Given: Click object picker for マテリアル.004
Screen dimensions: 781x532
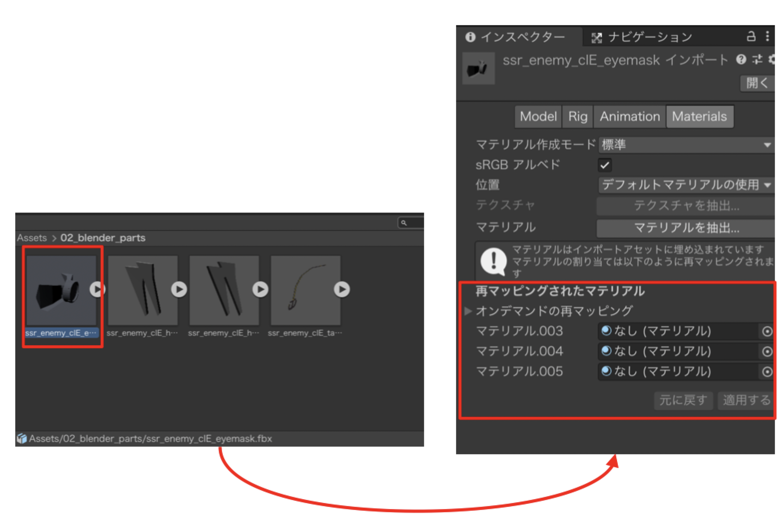Looking at the screenshot, I should 767,351.
